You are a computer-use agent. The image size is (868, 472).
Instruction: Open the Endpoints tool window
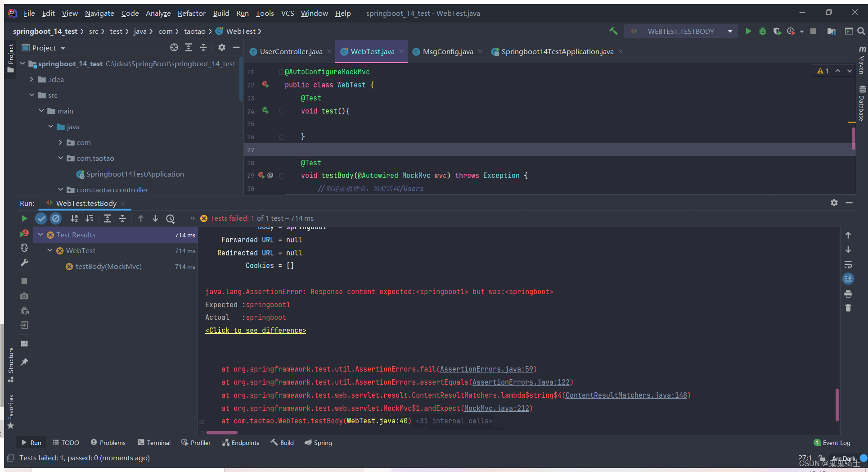click(241, 443)
